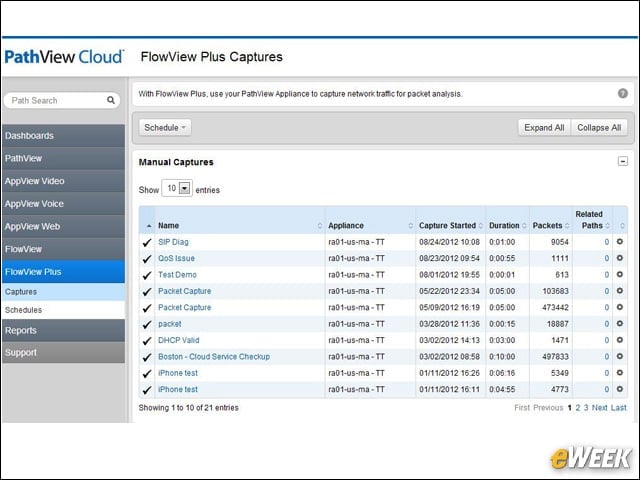
Task: Select the Captures submenu item
Action: coord(63,292)
